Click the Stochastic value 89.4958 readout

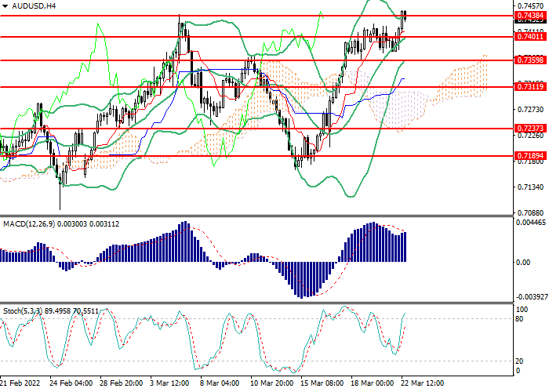57,310
